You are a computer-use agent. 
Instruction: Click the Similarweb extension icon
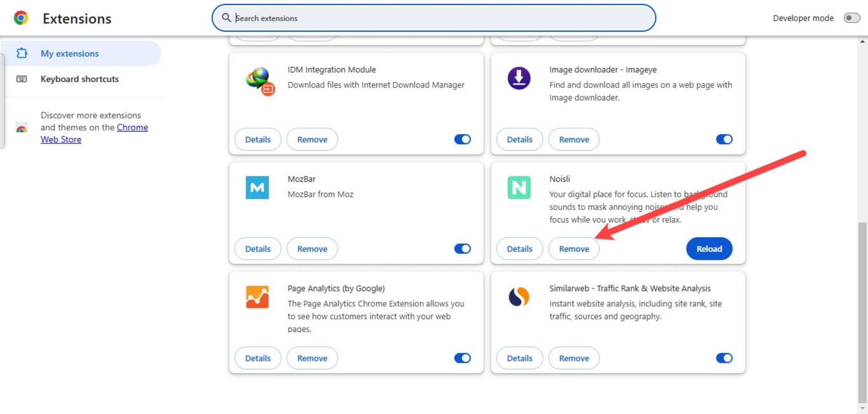click(519, 297)
